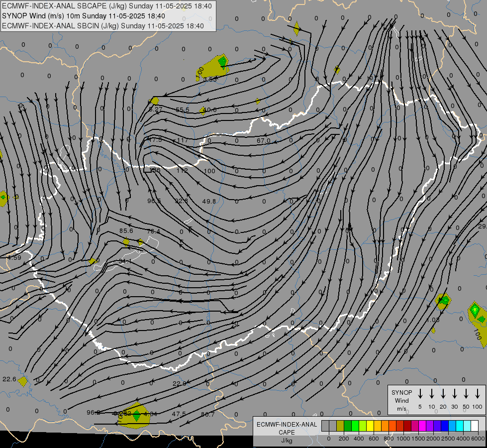Pick the bright magenta CAPE legend swatch
The image size is (487, 448).
[422, 426]
